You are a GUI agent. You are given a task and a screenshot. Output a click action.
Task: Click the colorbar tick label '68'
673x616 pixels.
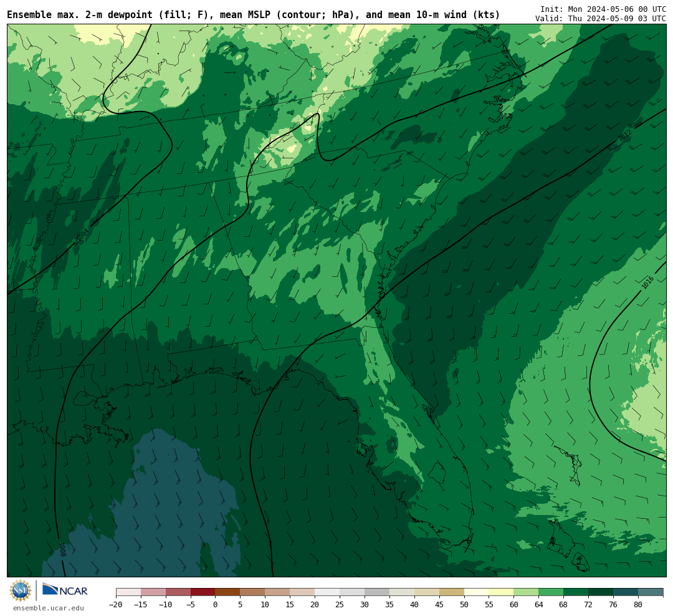click(564, 604)
